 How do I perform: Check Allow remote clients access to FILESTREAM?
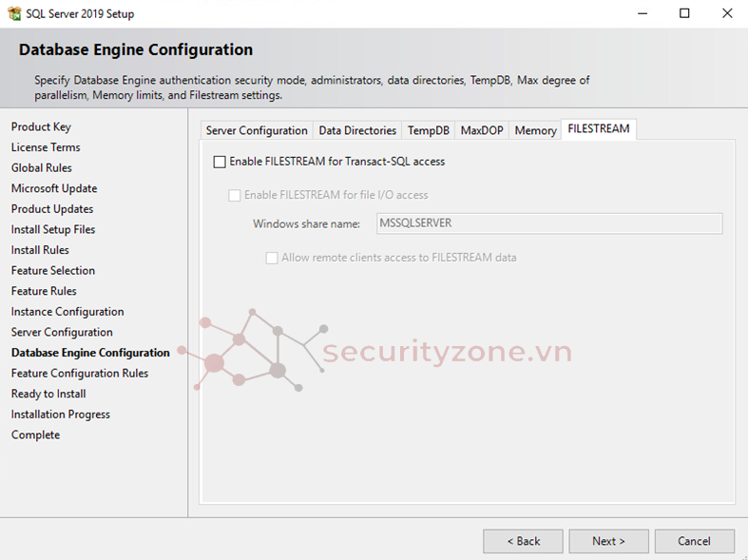point(272,258)
